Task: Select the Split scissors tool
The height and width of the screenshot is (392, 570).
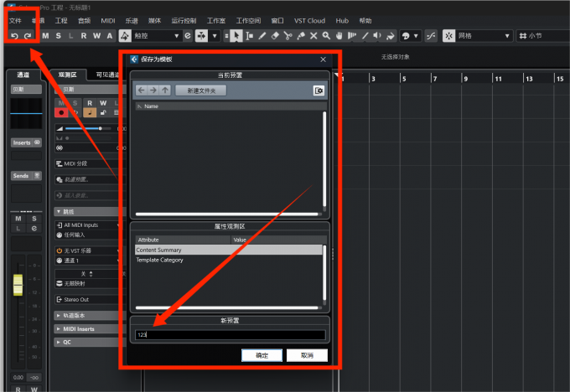Action: (288, 36)
